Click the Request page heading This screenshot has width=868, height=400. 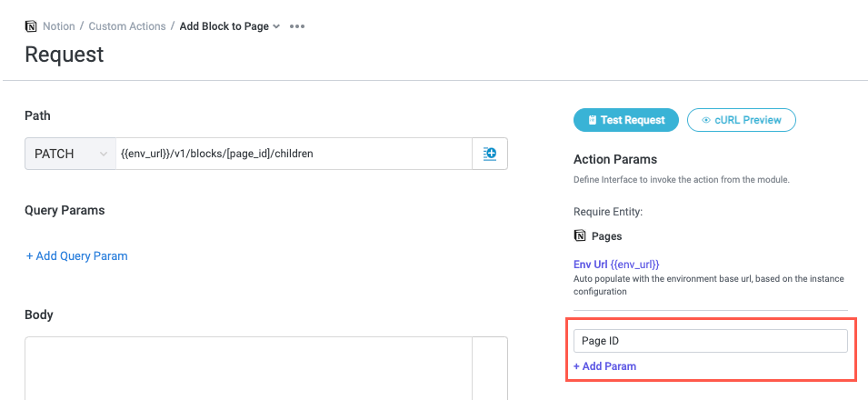click(65, 55)
